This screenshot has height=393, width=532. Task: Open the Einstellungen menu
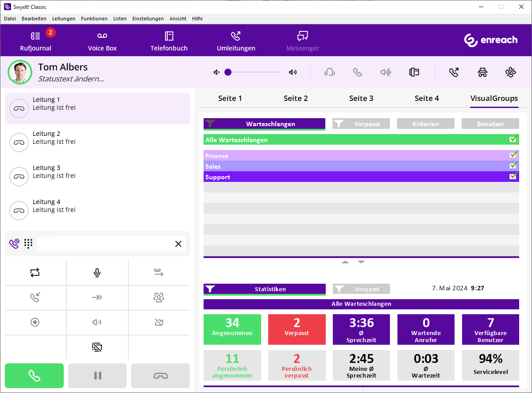[x=148, y=19]
